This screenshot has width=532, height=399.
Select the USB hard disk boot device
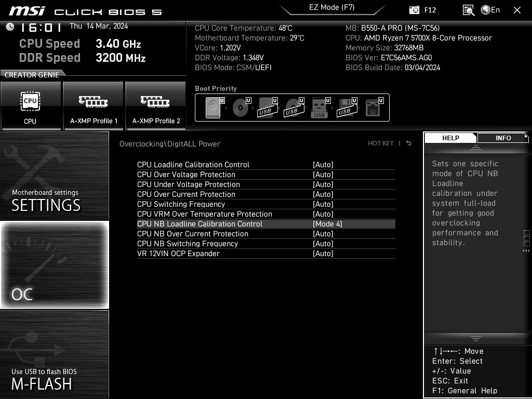coord(268,108)
